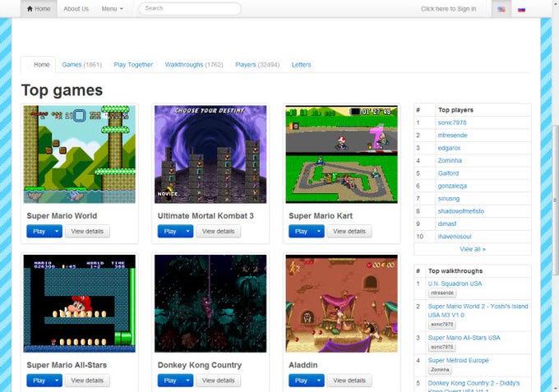View details of Super Mario Kart
The width and height of the screenshot is (559, 392).
(x=349, y=231)
